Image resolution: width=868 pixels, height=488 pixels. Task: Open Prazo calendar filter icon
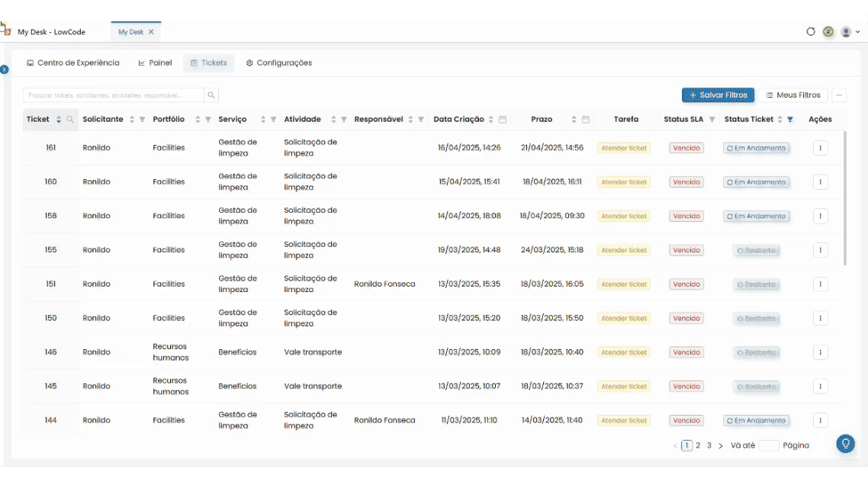[586, 120]
